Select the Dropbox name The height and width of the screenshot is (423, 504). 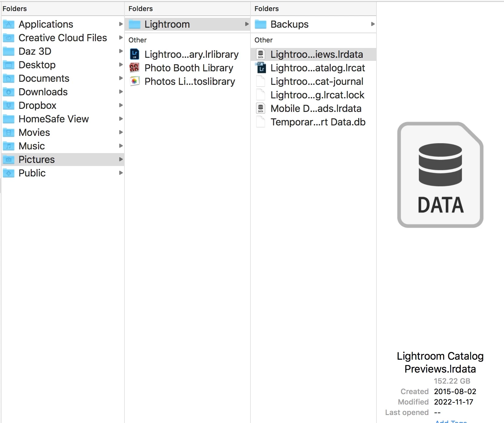pos(37,105)
